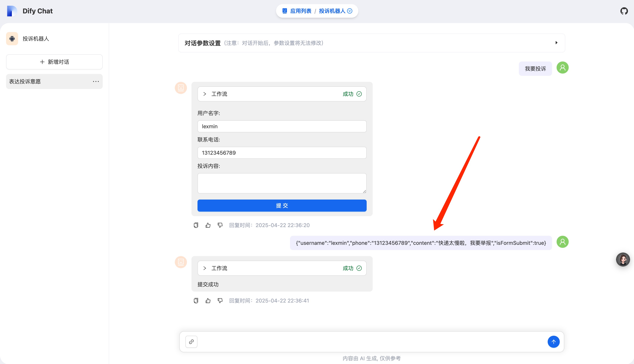Copy the '提交成功' reply
The image size is (634, 364).
pyautogui.click(x=196, y=300)
